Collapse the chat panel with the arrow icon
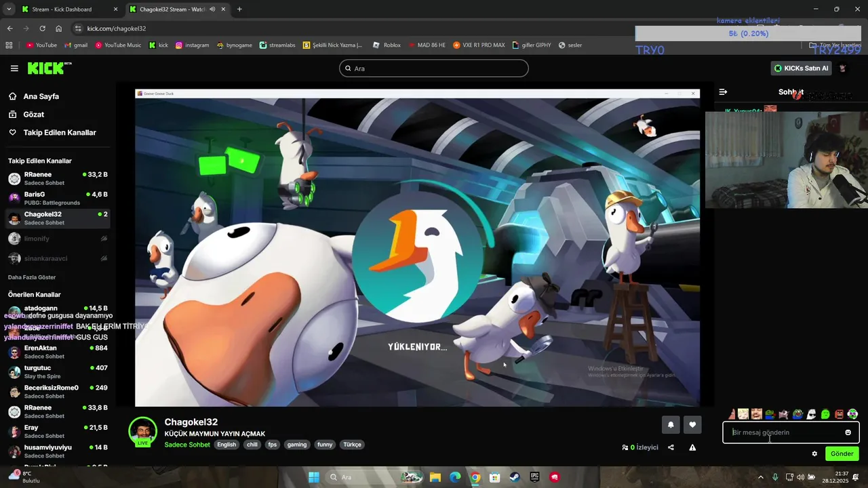The width and height of the screenshot is (868, 488). tap(723, 91)
